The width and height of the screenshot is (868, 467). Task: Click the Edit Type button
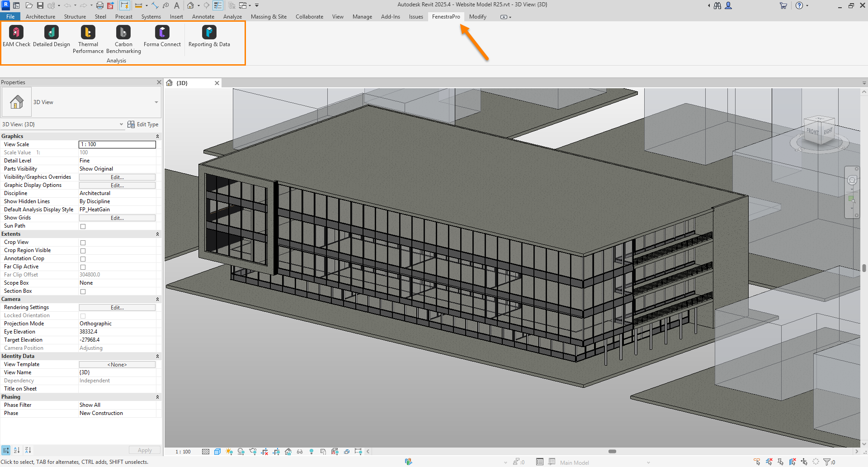click(x=143, y=124)
